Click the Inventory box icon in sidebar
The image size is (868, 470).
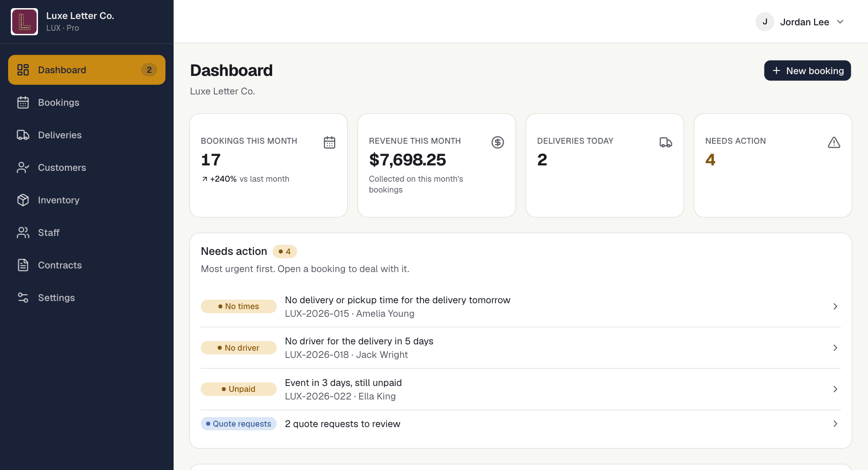(23, 200)
